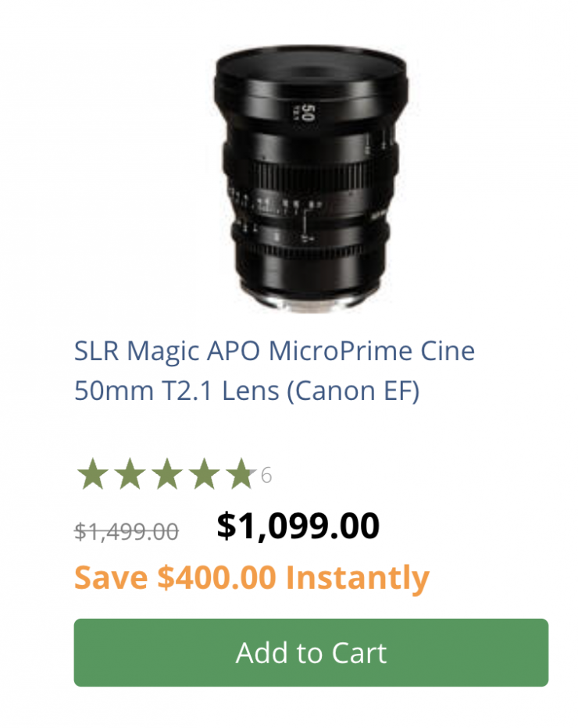Click the $1,099.00 sale price
The height and width of the screenshot is (728, 578).
point(298,526)
